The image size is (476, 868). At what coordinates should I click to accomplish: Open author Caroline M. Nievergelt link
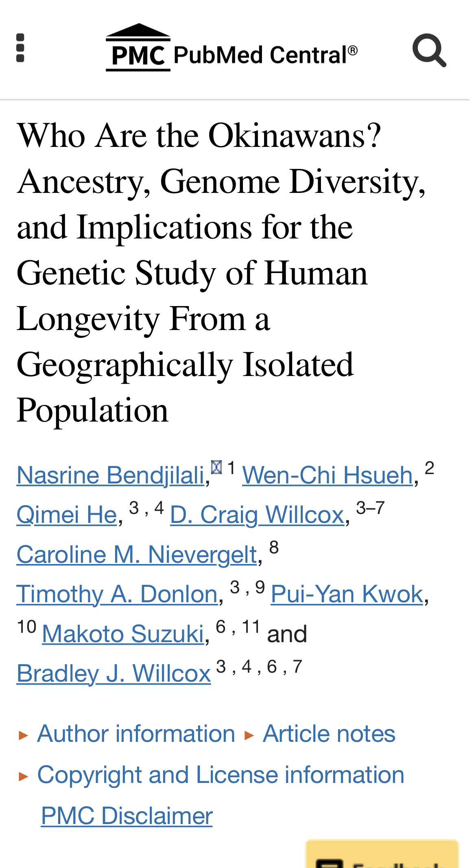[137, 554]
